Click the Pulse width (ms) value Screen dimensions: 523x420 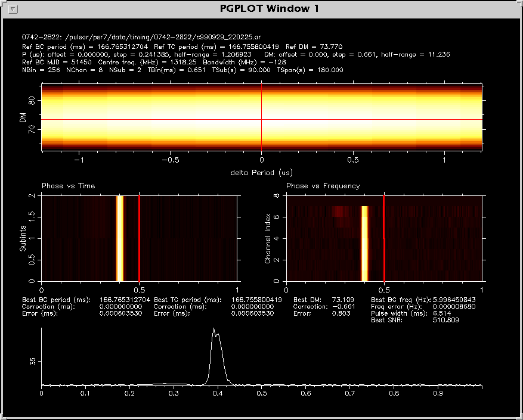click(x=442, y=313)
